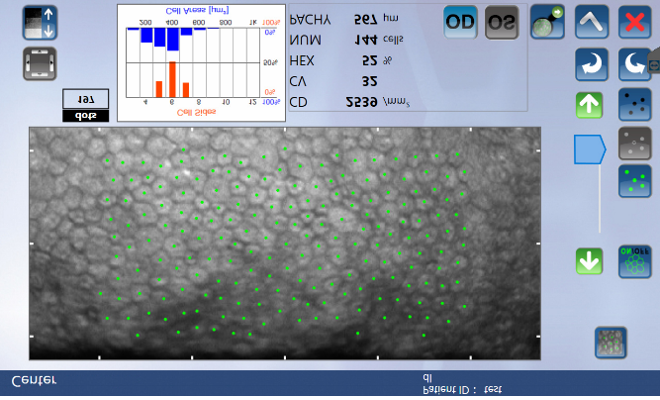Click the cell image export icon
This screenshot has height=400, width=660.
click(x=548, y=22)
